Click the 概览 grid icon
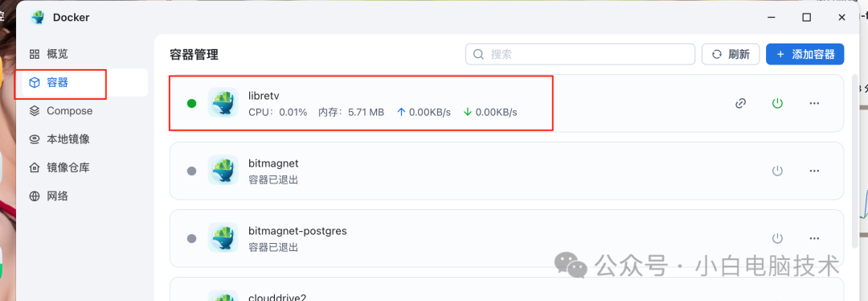Screen dimensions: 868x301 point(35,54)
